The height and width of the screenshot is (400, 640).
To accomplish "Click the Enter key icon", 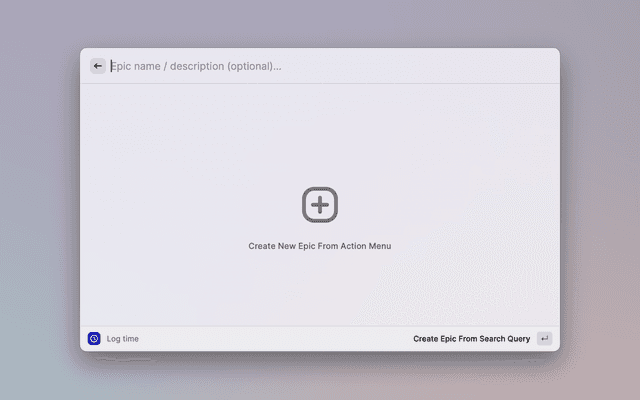I will pyautogui.click(x=544, y=339).
